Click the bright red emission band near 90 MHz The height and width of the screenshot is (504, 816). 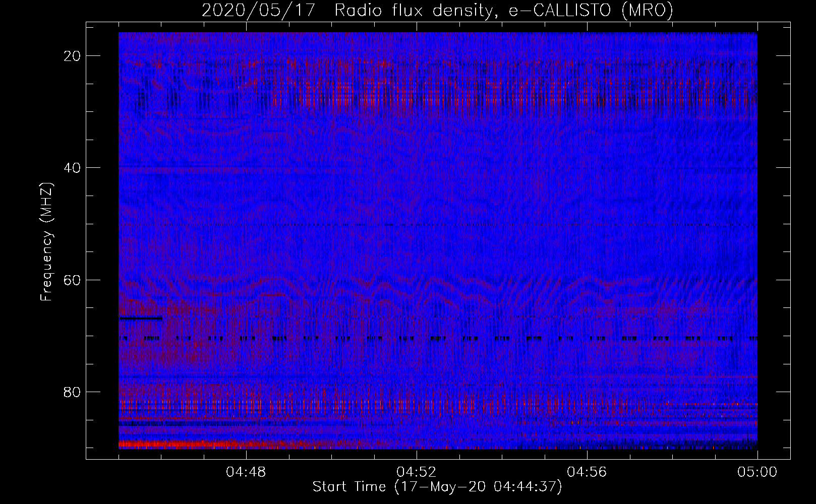tap(202, 444)
